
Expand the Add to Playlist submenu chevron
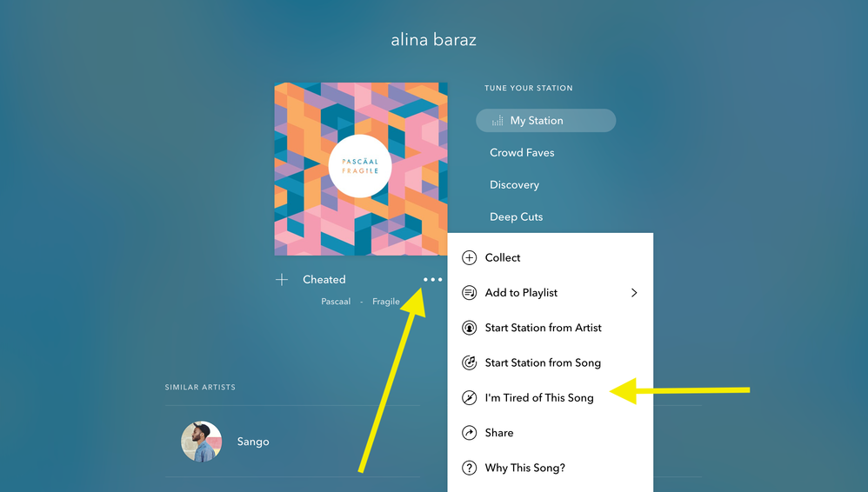pos(634,293)
